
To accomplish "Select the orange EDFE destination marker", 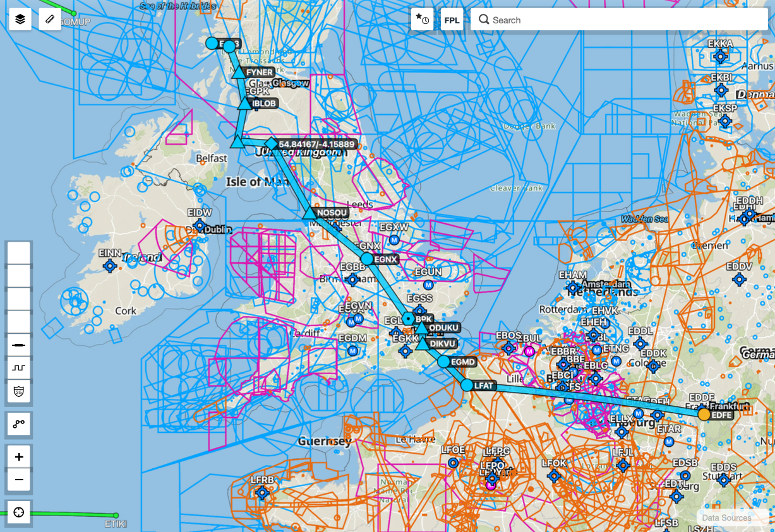I will [704, 415].
